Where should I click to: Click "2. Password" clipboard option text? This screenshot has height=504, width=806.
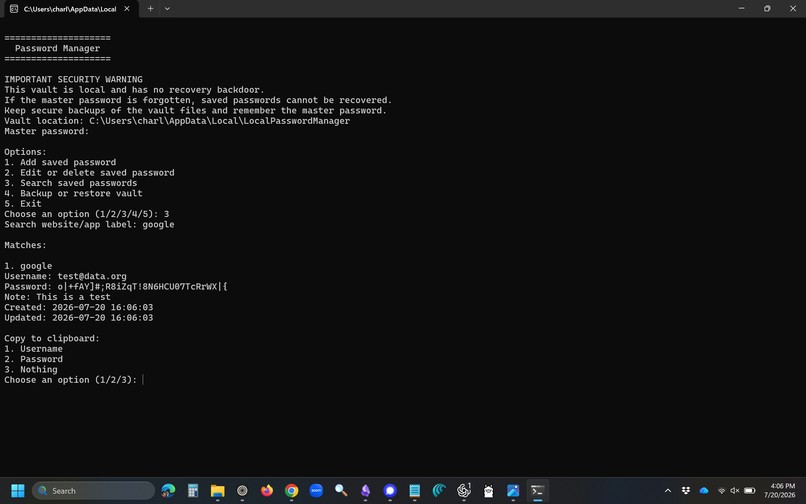[33, 359]
